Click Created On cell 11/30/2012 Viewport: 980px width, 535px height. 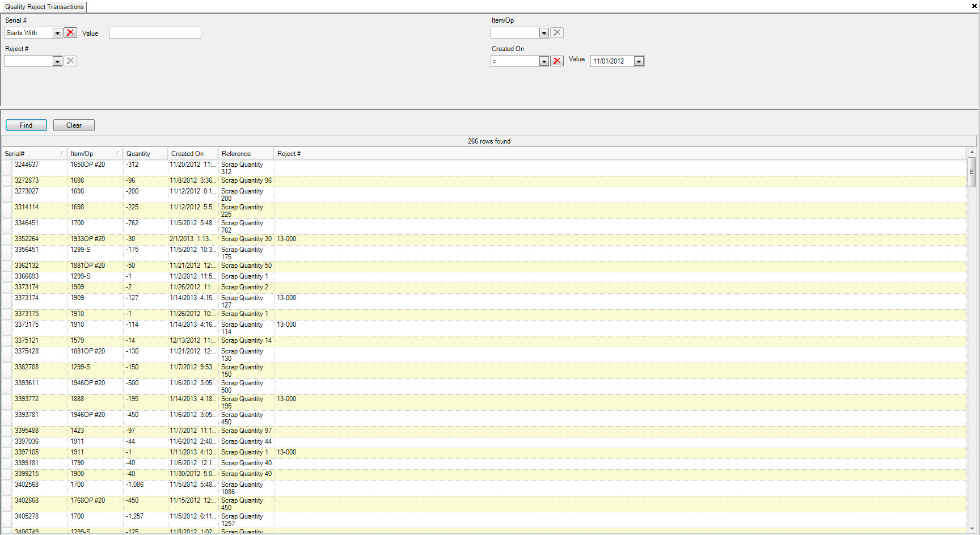pyautogui.click(x=193, y=474)
